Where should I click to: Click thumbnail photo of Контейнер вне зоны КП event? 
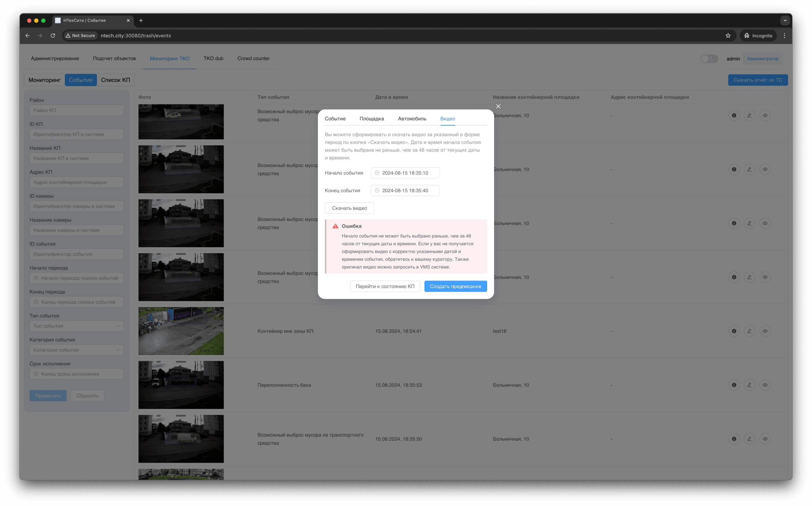tap(181, 331)
